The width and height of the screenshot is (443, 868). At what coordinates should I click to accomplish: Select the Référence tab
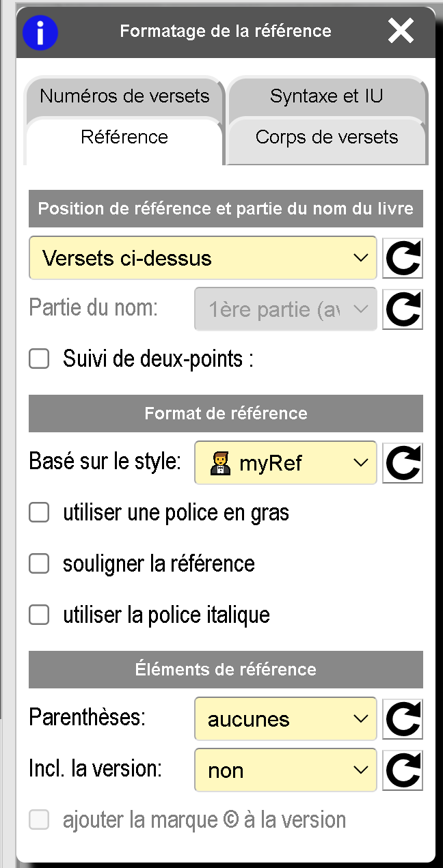pyautogui.click(x=124, y=137)
